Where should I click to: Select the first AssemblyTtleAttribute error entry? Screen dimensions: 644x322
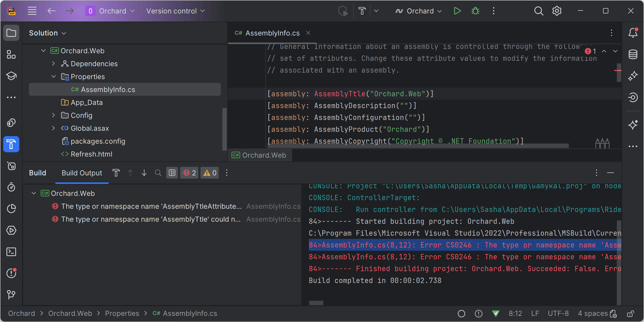[151, 206]
